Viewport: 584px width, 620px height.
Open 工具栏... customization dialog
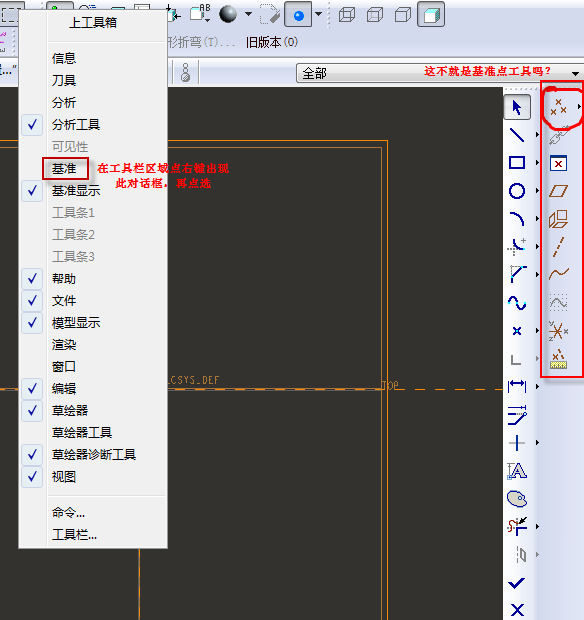click(74, 535)
